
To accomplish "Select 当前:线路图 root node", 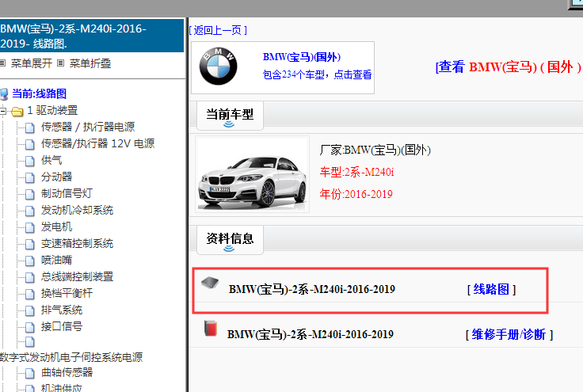I will [39, 93].
